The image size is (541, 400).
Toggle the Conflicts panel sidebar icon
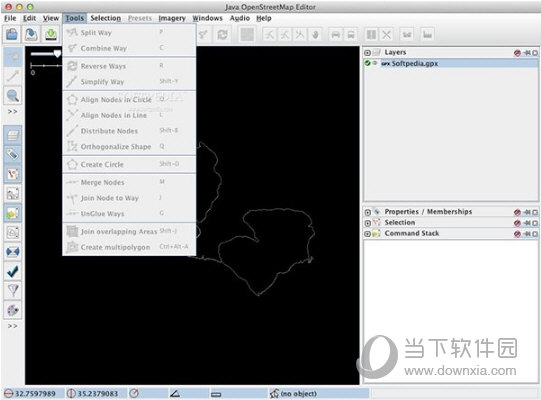(13, 252)
